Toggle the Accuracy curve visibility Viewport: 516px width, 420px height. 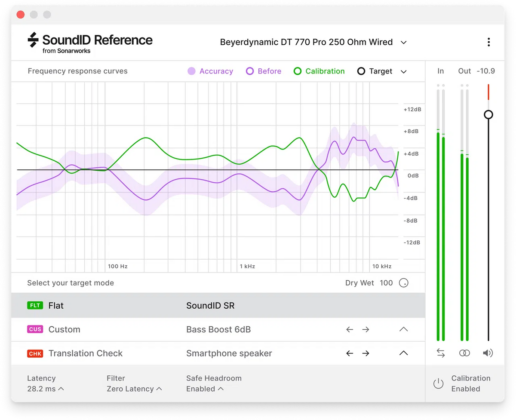coord(210,71)
